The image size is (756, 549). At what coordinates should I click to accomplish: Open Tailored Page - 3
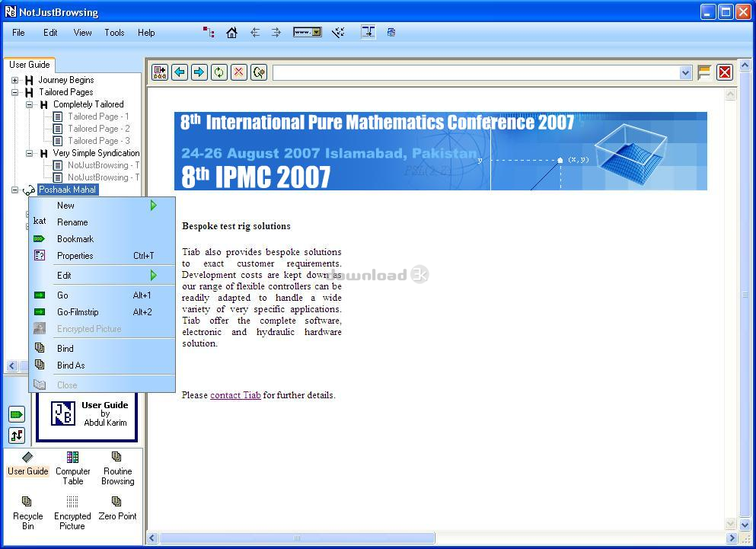click(99, 141)
